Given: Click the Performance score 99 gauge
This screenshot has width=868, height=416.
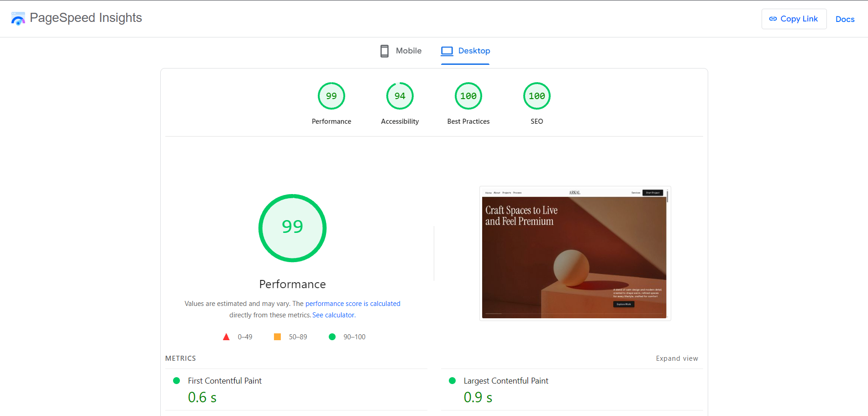Looking at the screenshot, I should [x=331, y=96].
